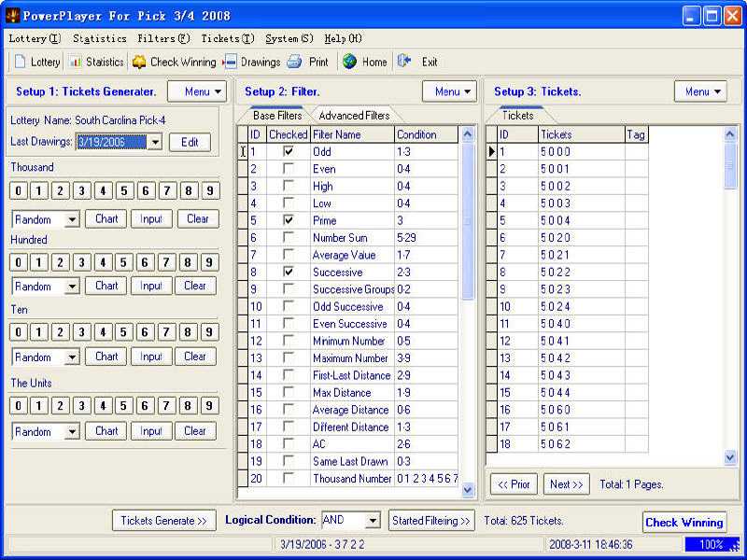This screenshot has width=747, height=560.
Task: Click the 100% progress bar in status bar
Action: pos(712,544)
